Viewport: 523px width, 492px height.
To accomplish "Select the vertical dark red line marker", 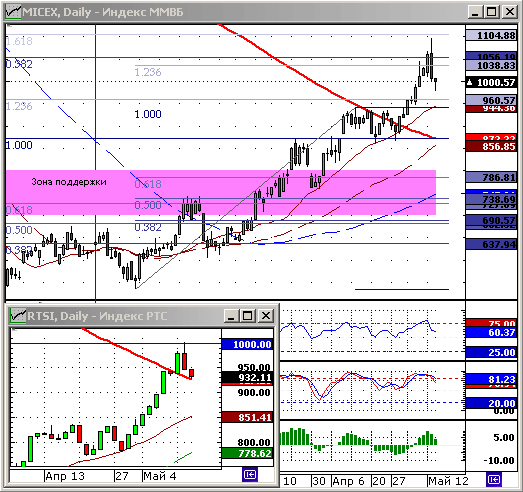I will click(96, 163).
